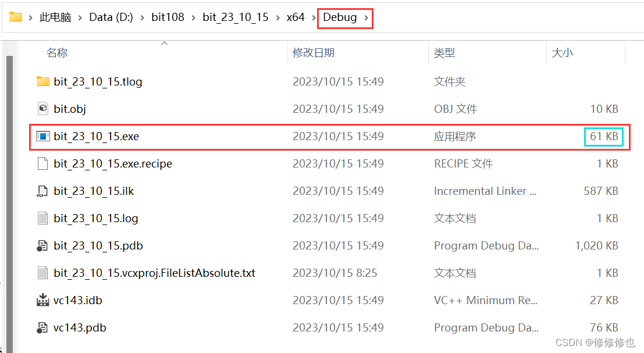Select file name bit_23_10_15.pdb
This screenshot has height=353, width=644.
[x=98, y=246]
